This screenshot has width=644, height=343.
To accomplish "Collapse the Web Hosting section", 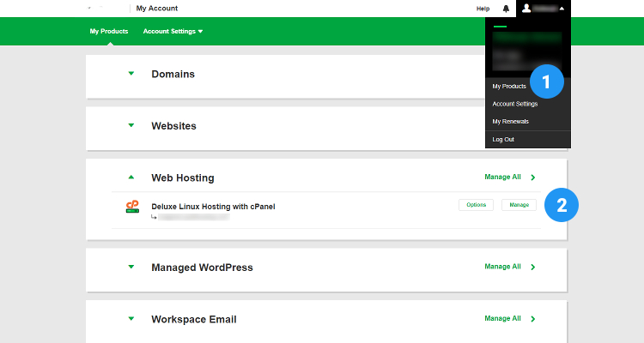I will (x=131, y=178).
